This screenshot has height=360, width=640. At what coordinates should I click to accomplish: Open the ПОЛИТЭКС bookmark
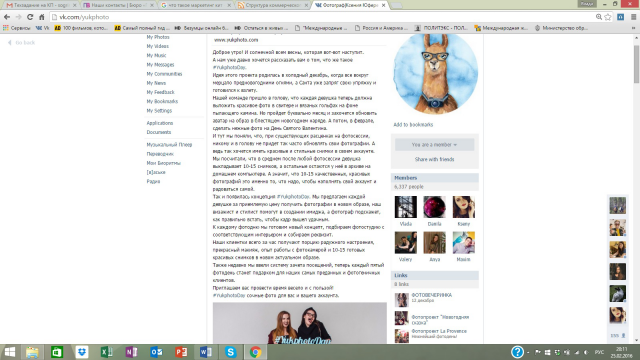(x=441, y=28)
